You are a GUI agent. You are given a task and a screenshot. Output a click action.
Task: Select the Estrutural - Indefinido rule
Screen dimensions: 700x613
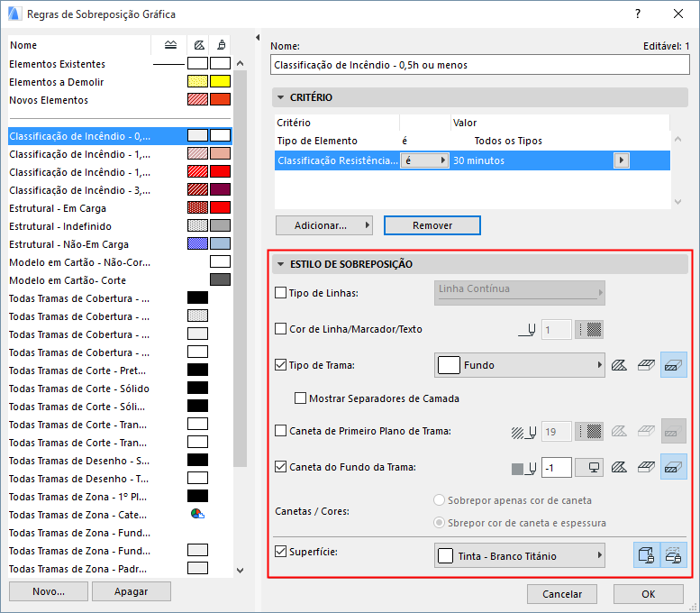[120, 226]
